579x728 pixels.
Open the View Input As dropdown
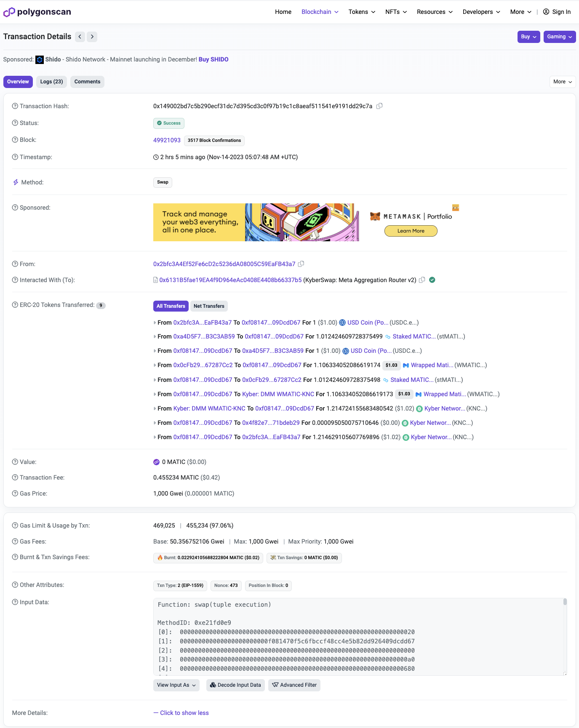coord(176,685)
